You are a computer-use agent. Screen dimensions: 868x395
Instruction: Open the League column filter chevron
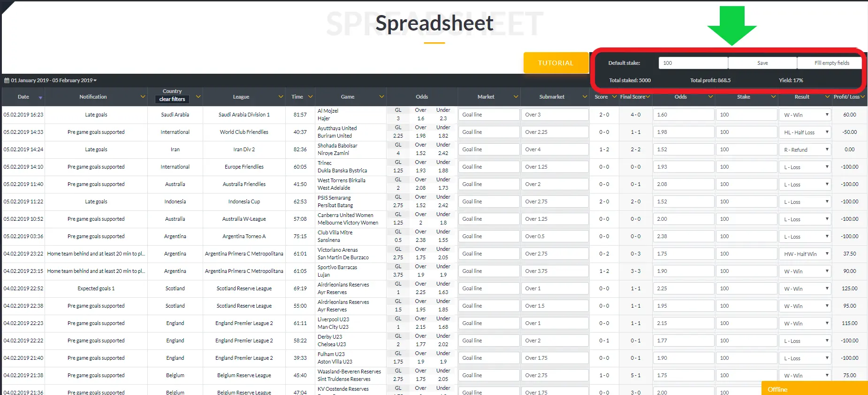[281, 97]
